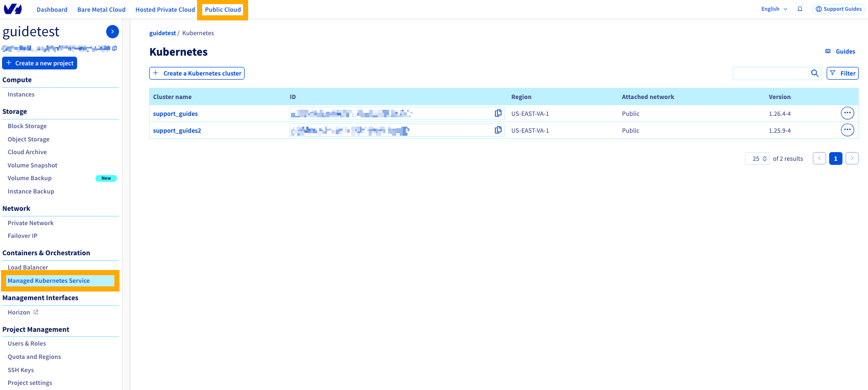Click the blue arrow next to guidetest

coord(112,32)
